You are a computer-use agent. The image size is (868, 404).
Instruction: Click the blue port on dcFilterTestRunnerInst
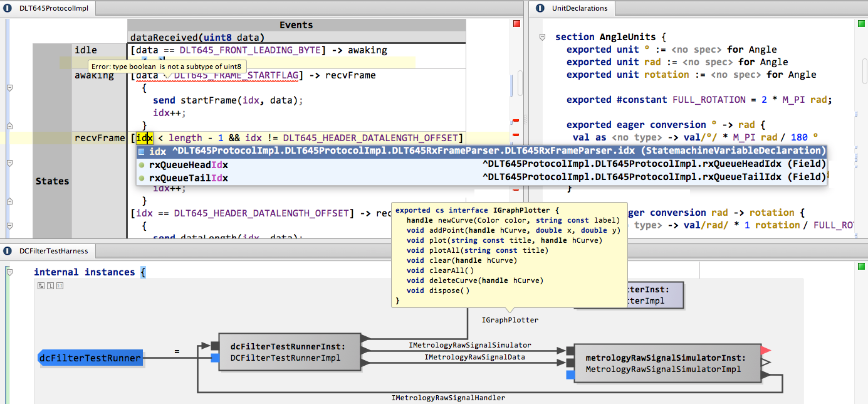(215, 358)
